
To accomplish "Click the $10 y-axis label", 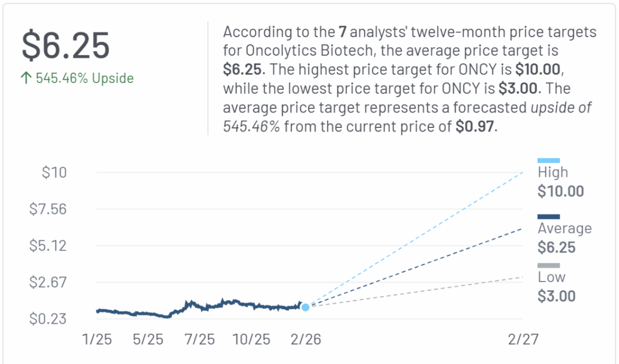I will 54,172.
